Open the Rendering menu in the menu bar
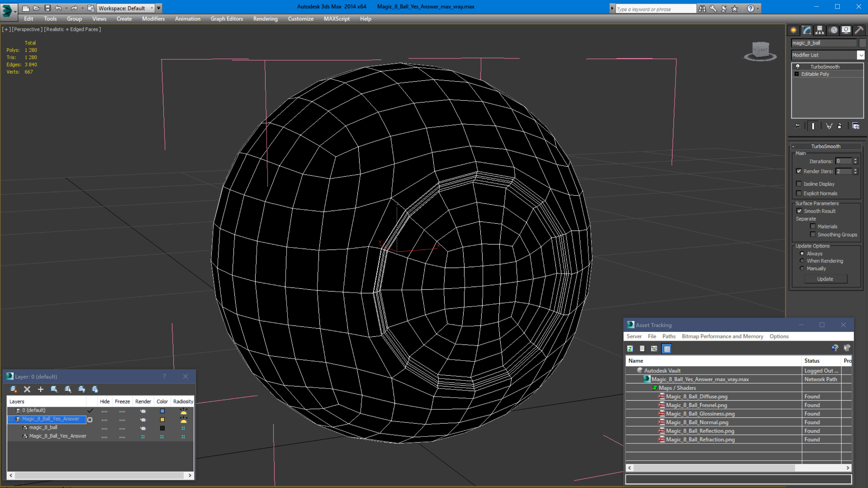868x488 pixels. pyautogui.click(x=265, y=18)
